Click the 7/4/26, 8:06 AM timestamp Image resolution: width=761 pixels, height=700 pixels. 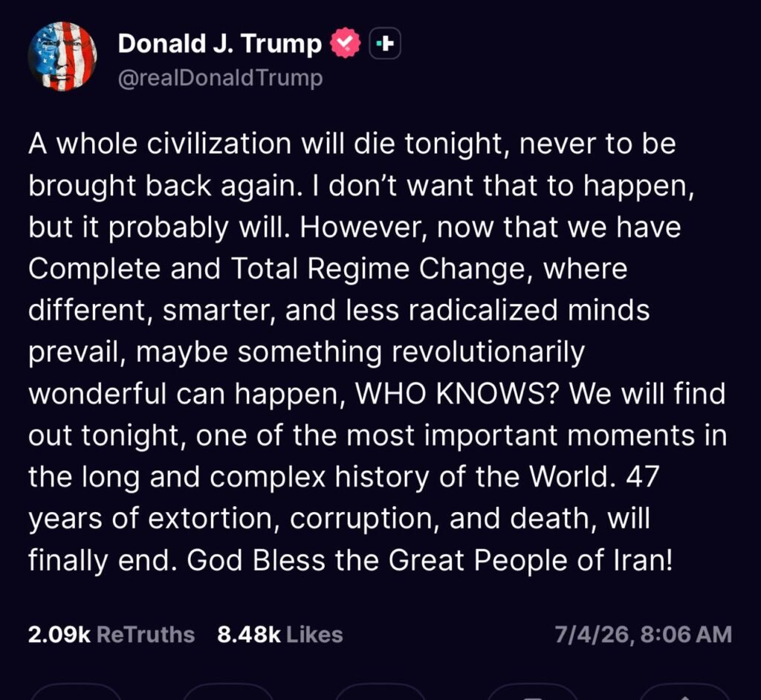pos(643,635)
